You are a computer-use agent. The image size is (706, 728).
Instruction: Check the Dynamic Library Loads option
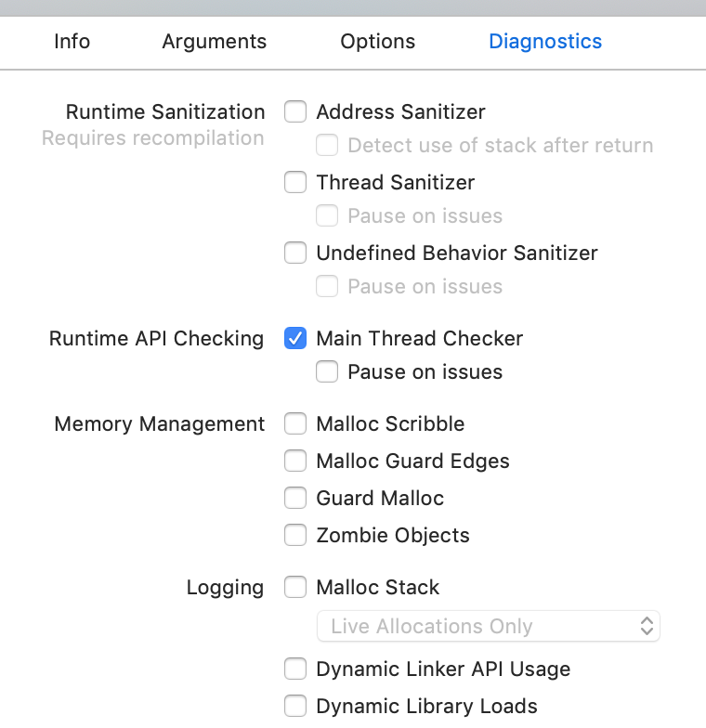(295, 706)
